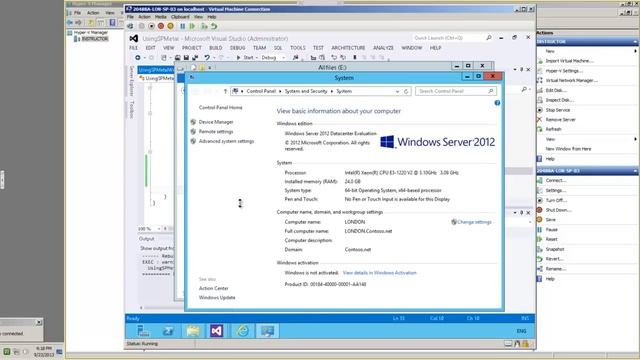Image resolution: width=640 pixels, height=360 pixels.
Task: Select INSTRUCTOR node in Hyper-V Manager tree
Action: [x=95, y=39]
